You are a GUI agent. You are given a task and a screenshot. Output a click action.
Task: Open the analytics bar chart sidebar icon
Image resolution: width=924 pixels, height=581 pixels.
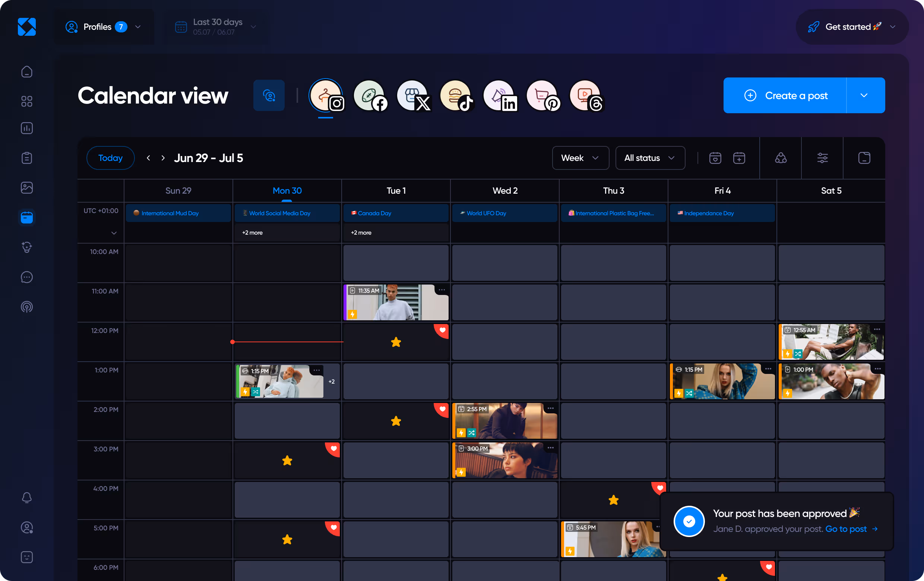point(26,128)
